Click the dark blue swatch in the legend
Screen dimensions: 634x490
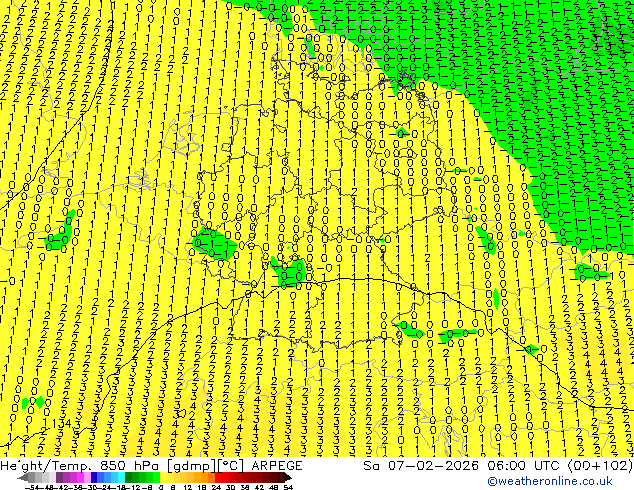[x=94, y=477]
